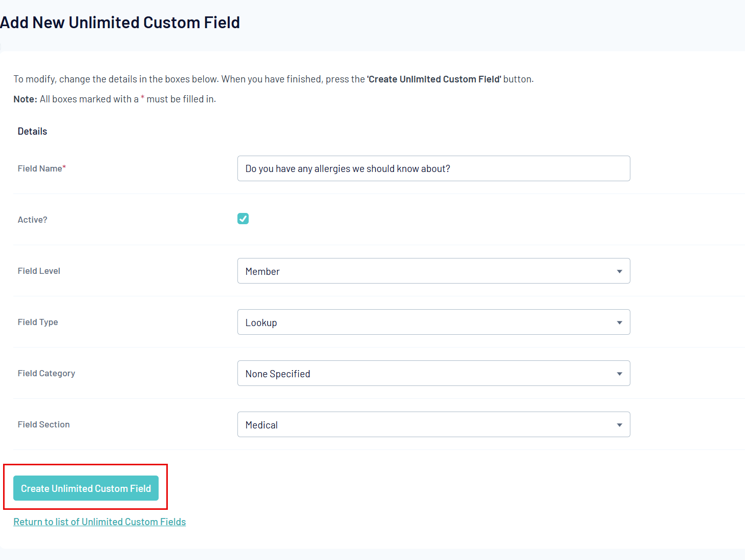The width and height of the screenshot is (745, 560).
Task: Open the Field Level dropdown
Action: tap(433, 271)
